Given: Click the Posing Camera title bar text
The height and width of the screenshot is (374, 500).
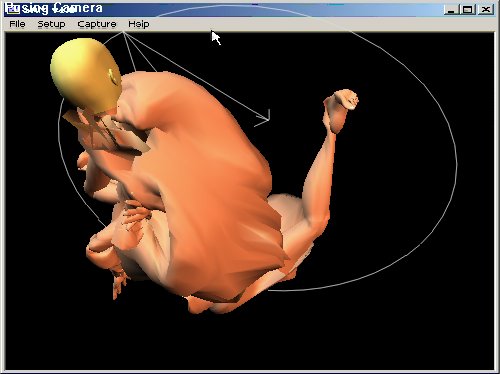Looking at the screenshot, I should point(62,9).
